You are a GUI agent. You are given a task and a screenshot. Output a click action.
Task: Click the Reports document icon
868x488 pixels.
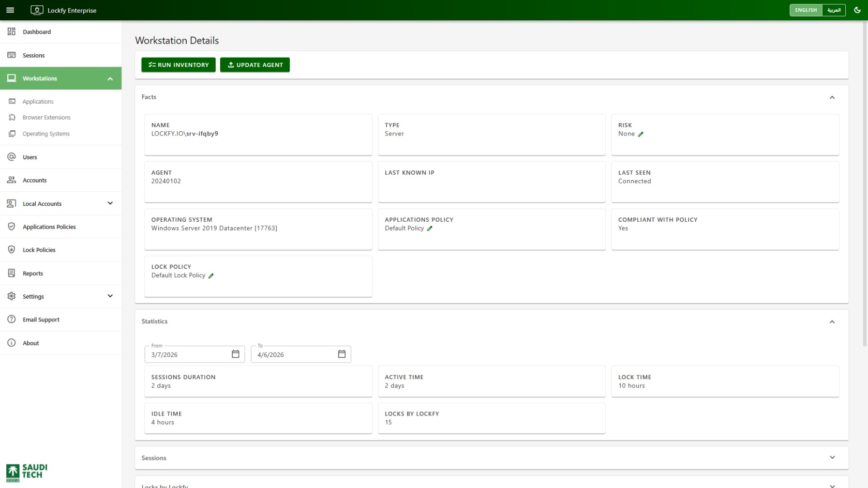click(12, 273)
